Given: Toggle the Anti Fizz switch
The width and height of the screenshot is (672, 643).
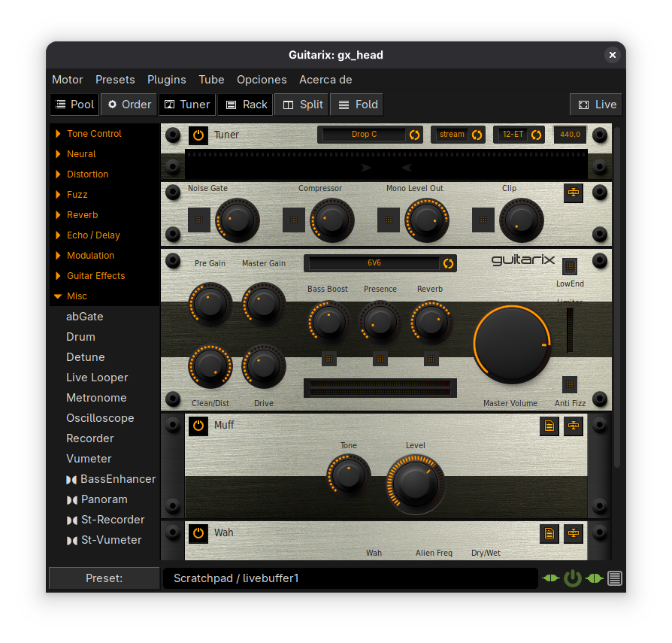Looking at the screenshot, I should (570, 384).
